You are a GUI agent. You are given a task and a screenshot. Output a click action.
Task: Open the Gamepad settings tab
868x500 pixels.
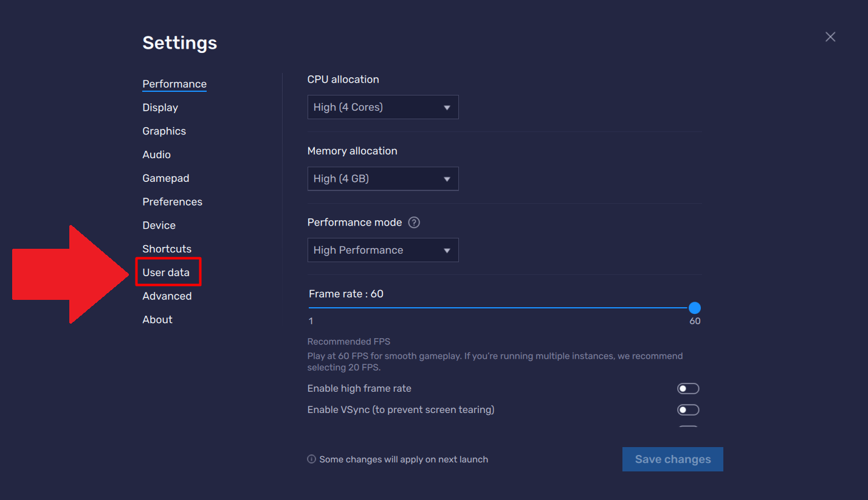pos(166,178)
